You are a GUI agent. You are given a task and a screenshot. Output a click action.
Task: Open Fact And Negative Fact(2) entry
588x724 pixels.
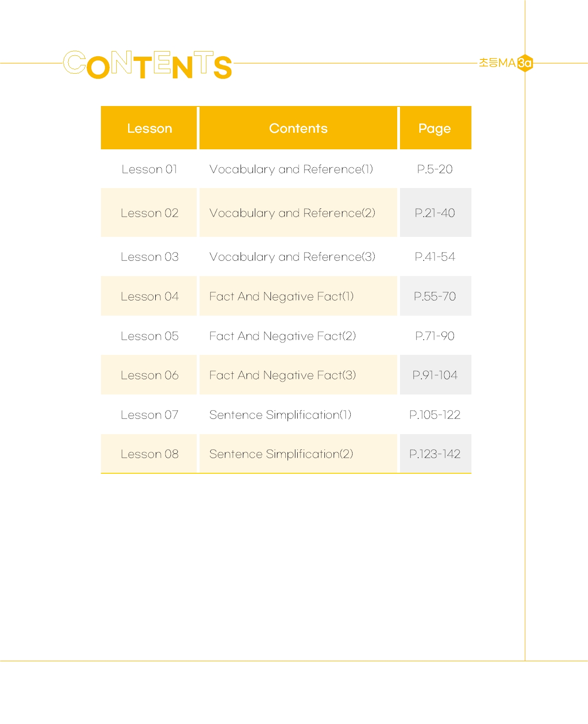[282, 336]
